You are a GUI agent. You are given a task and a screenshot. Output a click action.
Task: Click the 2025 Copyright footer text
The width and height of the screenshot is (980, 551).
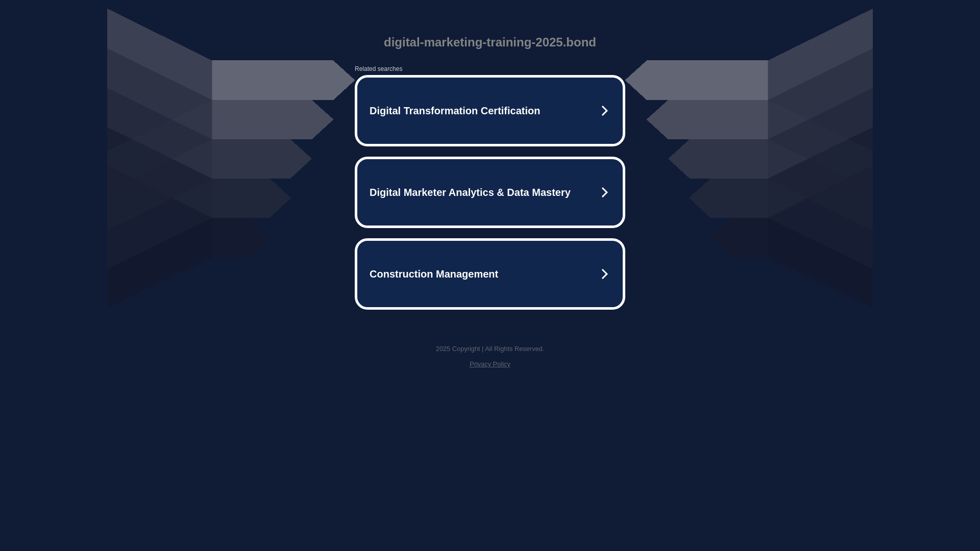pyautogui.click(x=457, y=349)
